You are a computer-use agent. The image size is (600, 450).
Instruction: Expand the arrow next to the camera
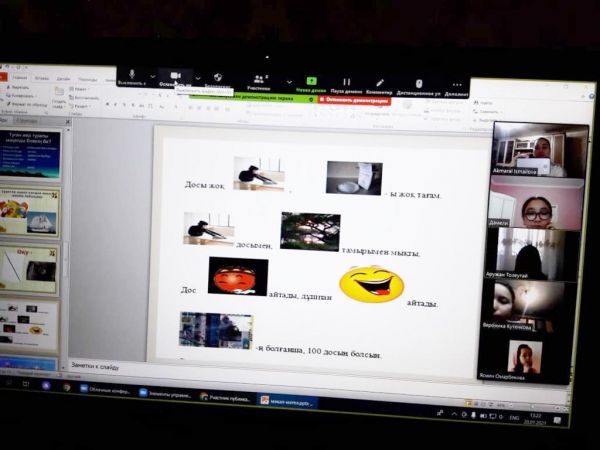pyautogui.click(x=197, y=78)
